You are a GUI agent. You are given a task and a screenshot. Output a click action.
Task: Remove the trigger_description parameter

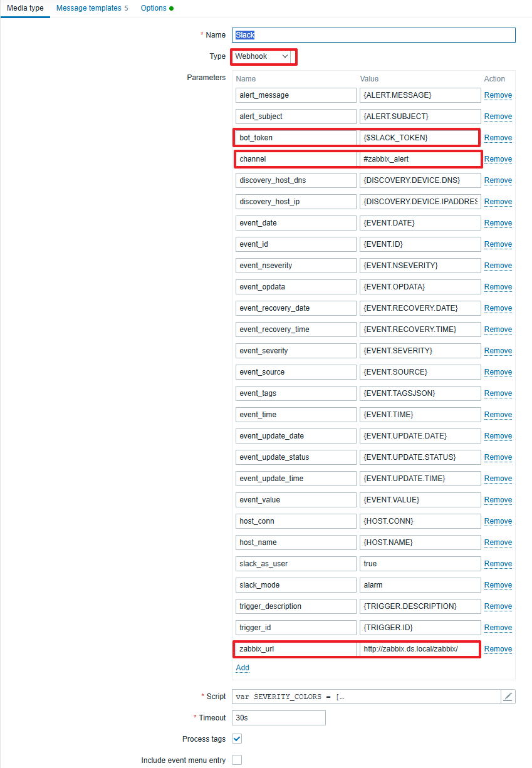pyautogui.click(x=498, y=606)
